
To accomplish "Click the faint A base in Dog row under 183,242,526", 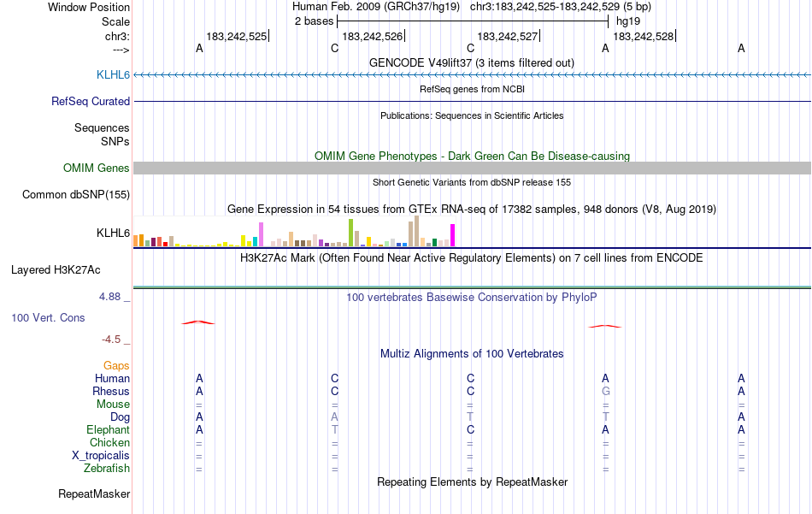I will [334, 417].
